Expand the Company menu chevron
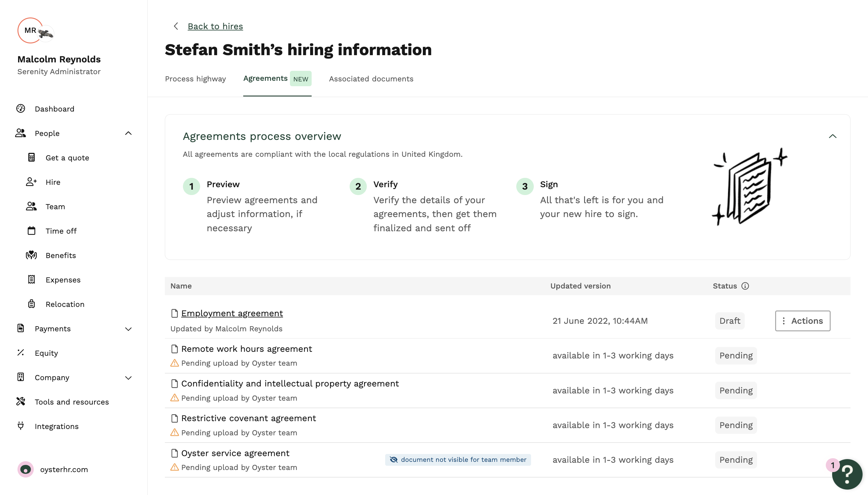Viewport: 868px width, 495px height. (x=128, y=378)
